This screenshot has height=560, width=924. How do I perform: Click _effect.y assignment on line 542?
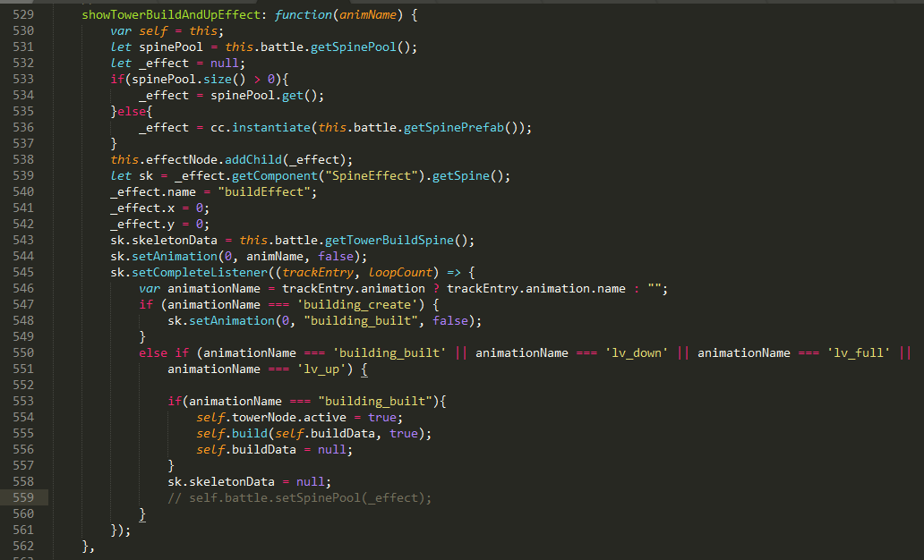coord(159,224)
